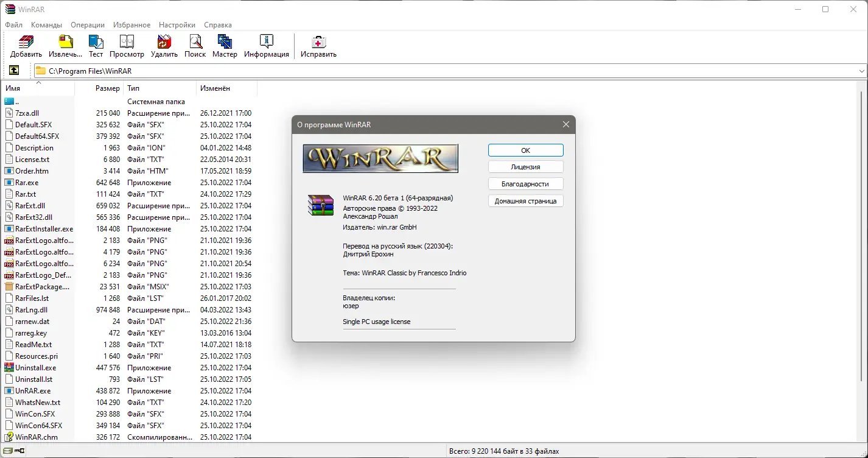Visit the Домашняя страница button
868x458 pixels.
point(526,200)
